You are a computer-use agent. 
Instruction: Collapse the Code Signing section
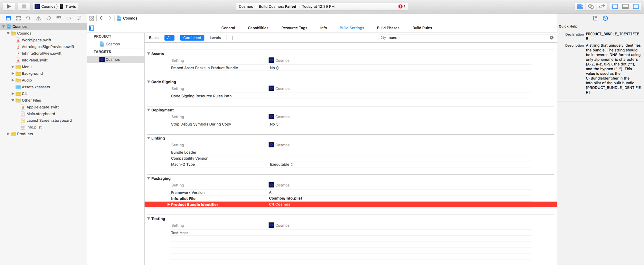(149, 82)
